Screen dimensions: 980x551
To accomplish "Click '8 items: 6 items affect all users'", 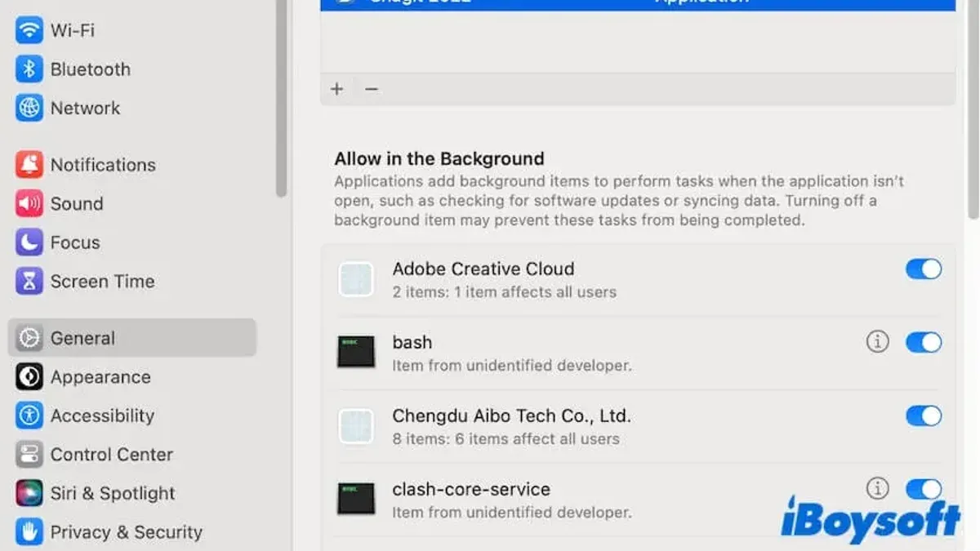I will [x=506, y=439].
